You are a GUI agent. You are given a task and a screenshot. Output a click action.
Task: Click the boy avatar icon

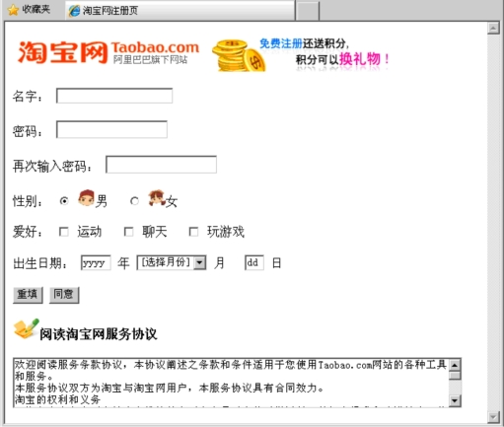[86, 198]
